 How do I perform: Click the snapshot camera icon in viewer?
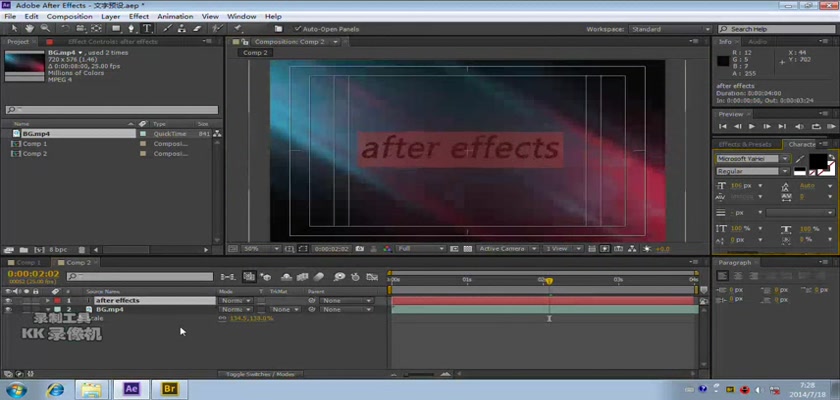(x=359, y=249)
